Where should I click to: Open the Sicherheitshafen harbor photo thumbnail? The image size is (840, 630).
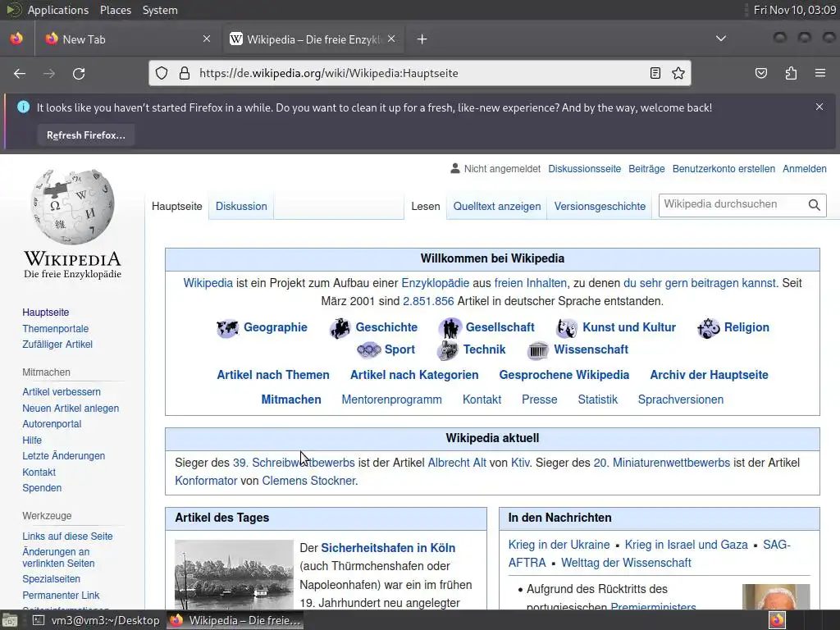click(x=234, y=574)
